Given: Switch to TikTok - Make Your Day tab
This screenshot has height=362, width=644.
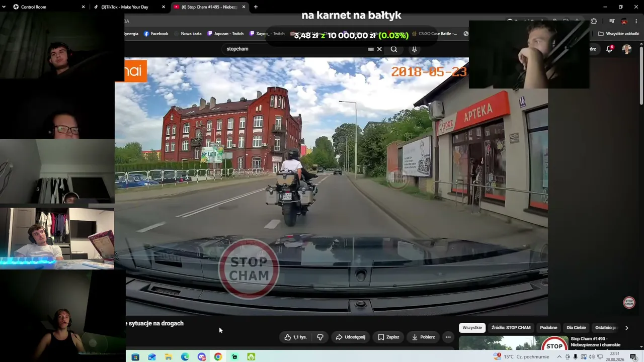Looking at the screenshot, I should (129, 7).
